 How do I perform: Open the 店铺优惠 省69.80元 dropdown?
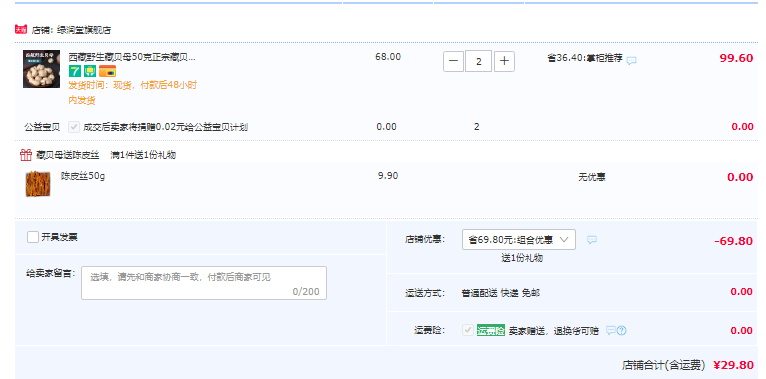pyautogui.click(x=518, y=240)
